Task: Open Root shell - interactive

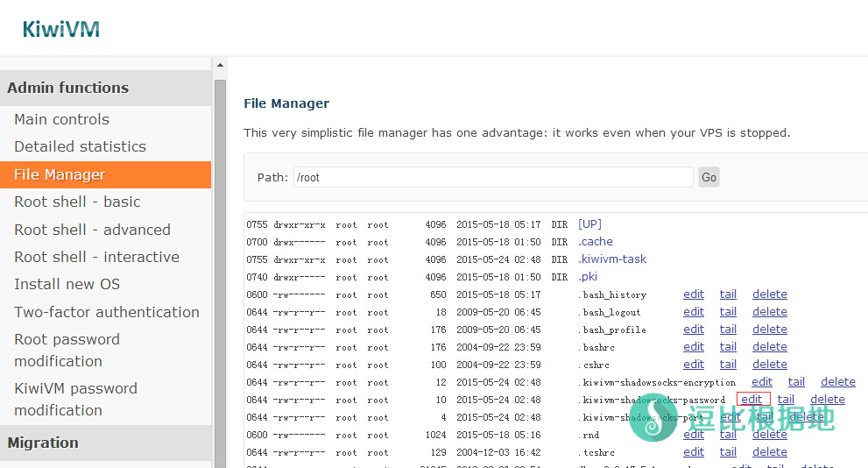Action: [96, 257]
